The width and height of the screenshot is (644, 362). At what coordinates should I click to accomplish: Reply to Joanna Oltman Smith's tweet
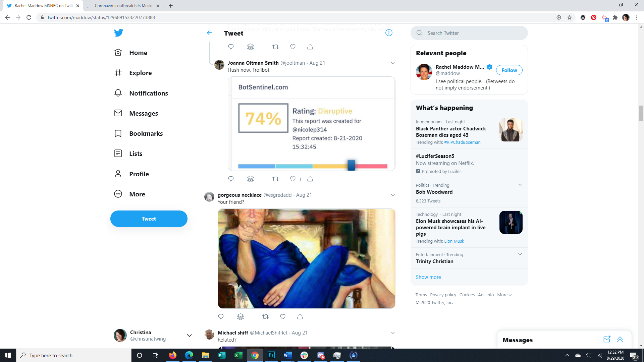click(x=231, y=179)
